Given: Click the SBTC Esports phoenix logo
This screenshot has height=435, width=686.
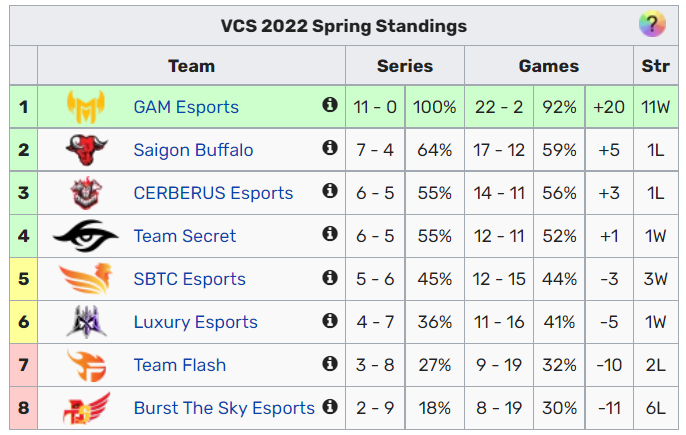Looking at the screenshot, I should coord(85,279).
